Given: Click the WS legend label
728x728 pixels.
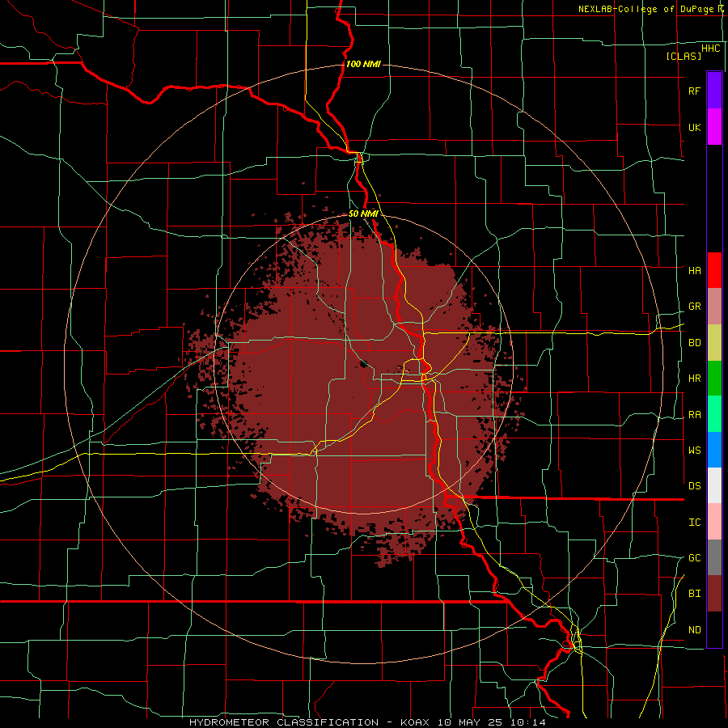Looking at the screenshot, I should pyautogui.click(x=694, y=451).
